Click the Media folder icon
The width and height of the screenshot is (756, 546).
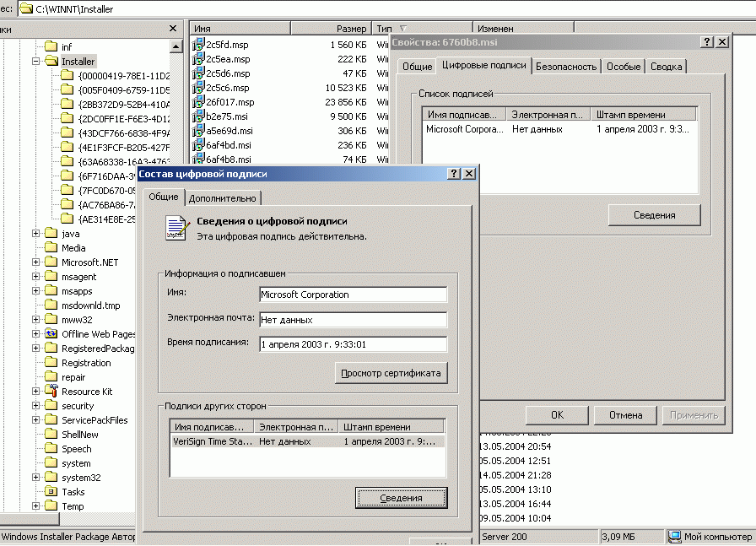click(x=51, y=247)
